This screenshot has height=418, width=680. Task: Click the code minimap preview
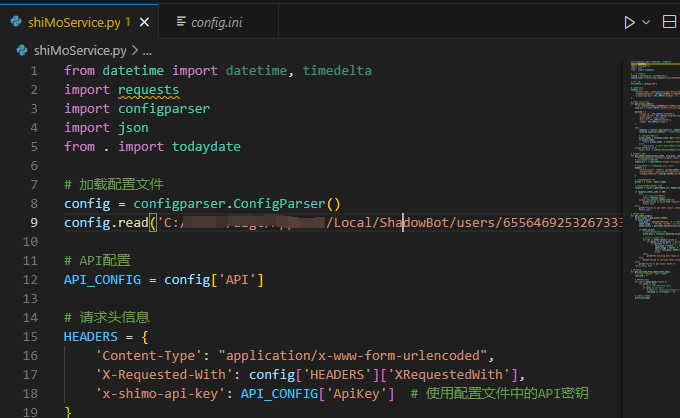pyautogui.click(x=650, y=200)
